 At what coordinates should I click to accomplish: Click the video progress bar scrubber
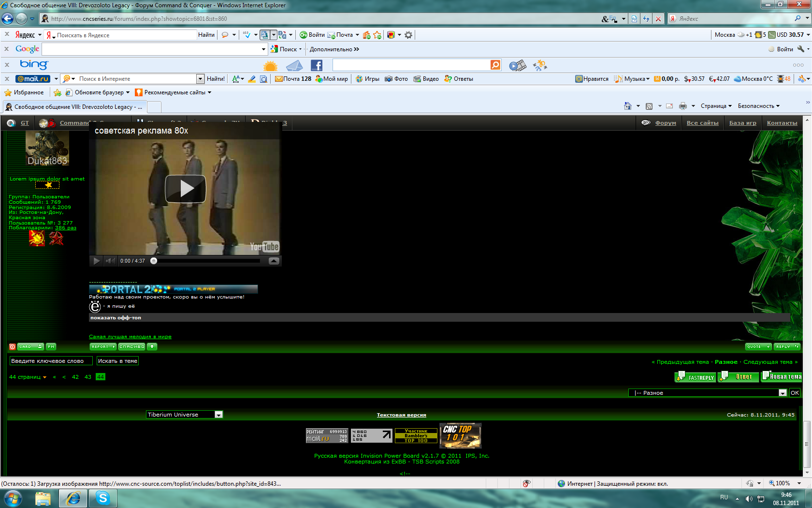pyautogui.click(x=154, y=261)
